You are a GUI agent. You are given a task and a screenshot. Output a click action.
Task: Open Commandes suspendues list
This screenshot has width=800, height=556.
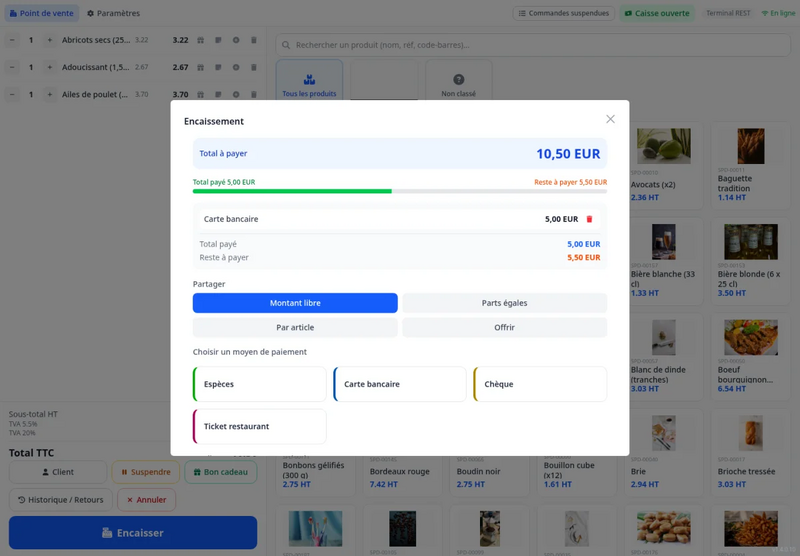(x=563, y=13)
